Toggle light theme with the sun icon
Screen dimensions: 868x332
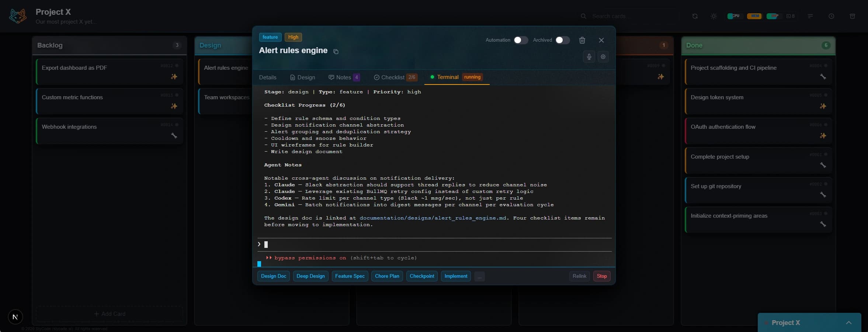pyautogui.click(x=714, y=16)
